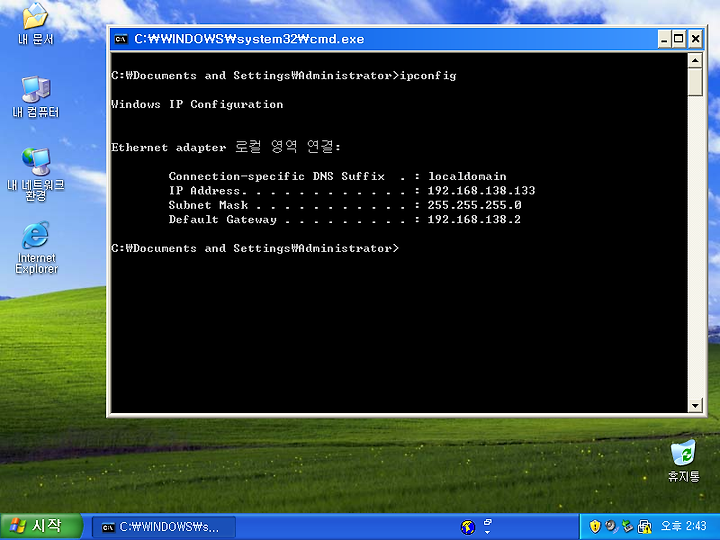Click the subnet mask 255.255.255.0 value
720x540 pixels.
click(x=474, y=205)
